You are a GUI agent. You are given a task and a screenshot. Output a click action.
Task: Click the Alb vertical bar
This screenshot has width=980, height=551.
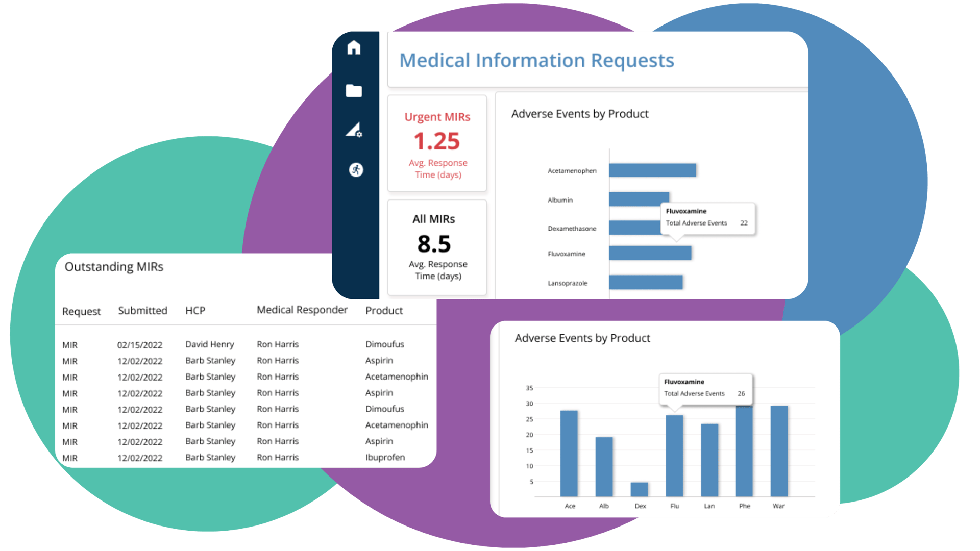[604, 467]
